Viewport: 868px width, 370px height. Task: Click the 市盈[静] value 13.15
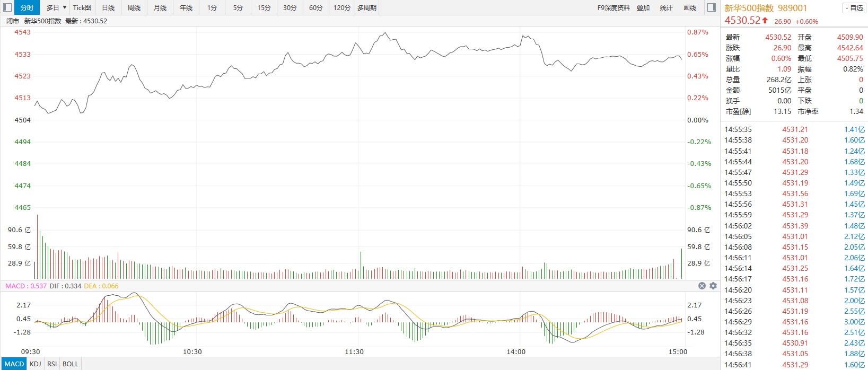point(782,111)
